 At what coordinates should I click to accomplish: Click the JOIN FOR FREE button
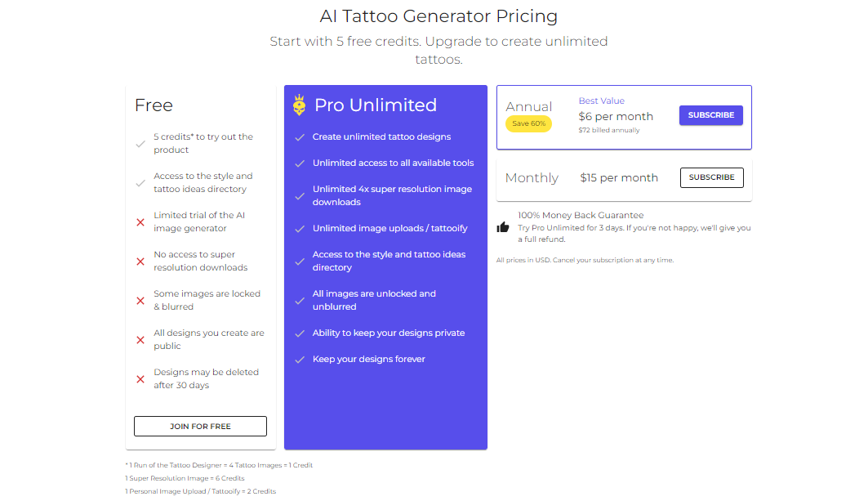tap(199, 426)
